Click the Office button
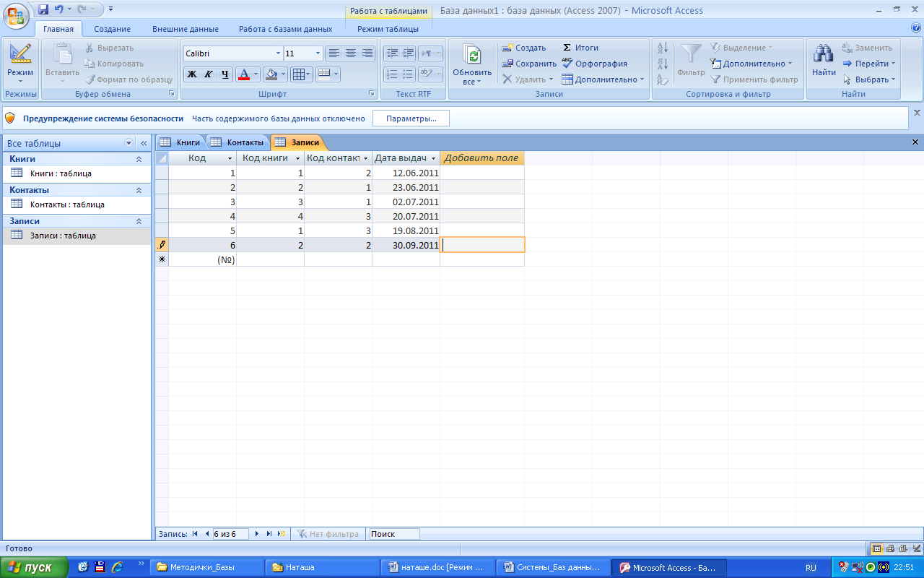 click(16, 16)
